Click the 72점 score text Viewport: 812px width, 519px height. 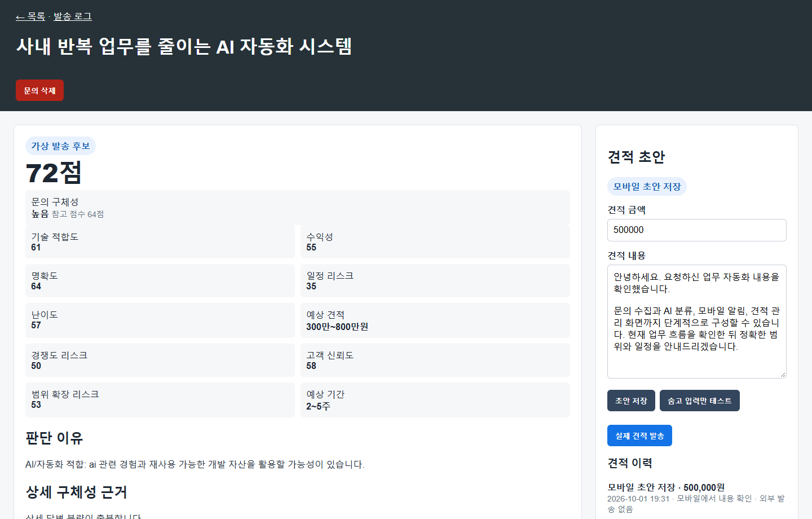coord(54,173)
